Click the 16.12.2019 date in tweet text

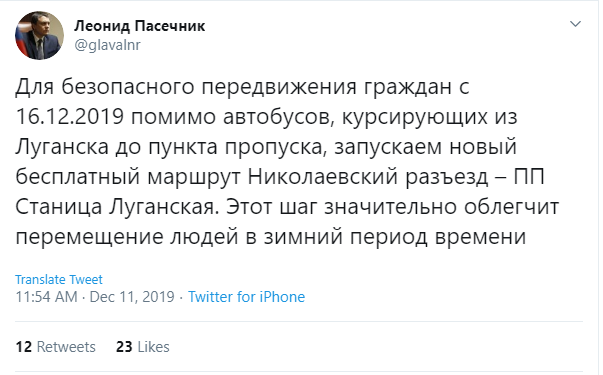(70, 117)
